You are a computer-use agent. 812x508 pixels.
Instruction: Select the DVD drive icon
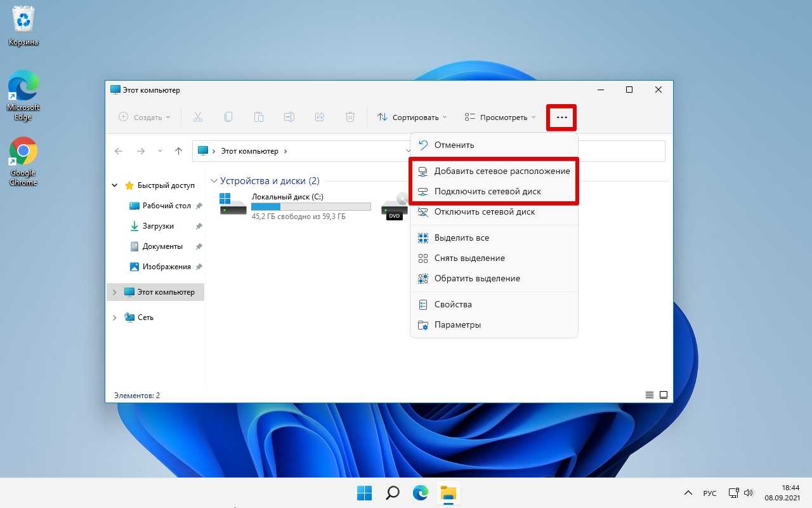click(395, 206)
